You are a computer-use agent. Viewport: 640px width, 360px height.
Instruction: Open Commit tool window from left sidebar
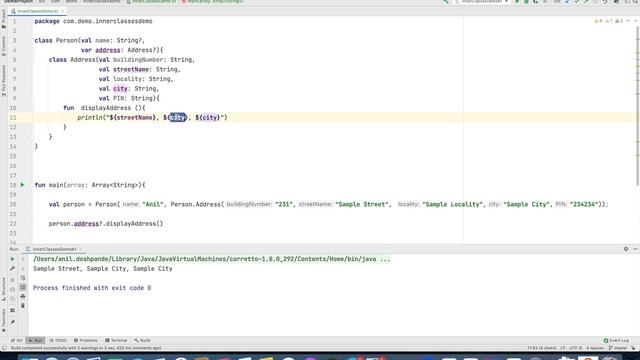[x=4, y=46]
